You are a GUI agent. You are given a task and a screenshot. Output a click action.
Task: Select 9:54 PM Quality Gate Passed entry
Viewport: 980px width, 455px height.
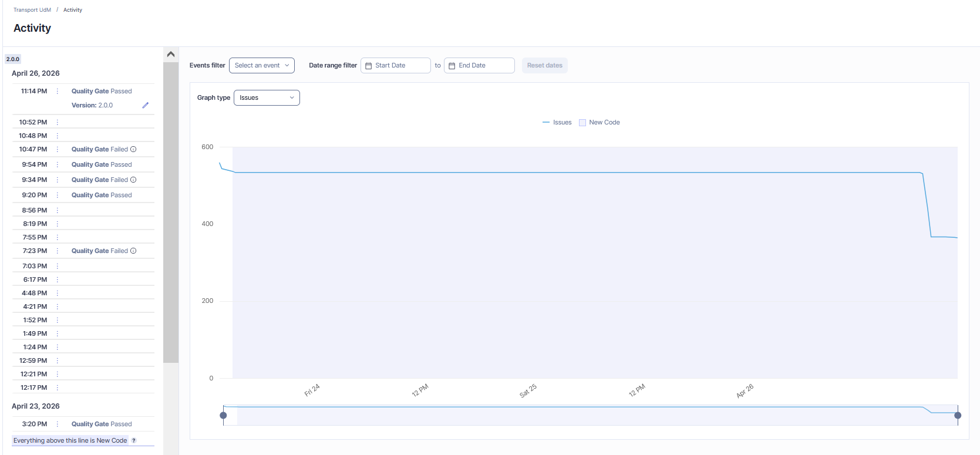point(102,164)
